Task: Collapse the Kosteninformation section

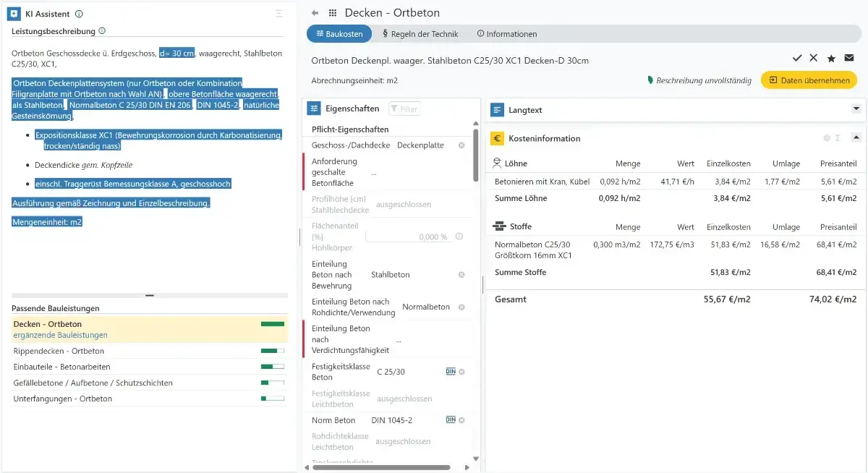Action: tap(856, 137)
